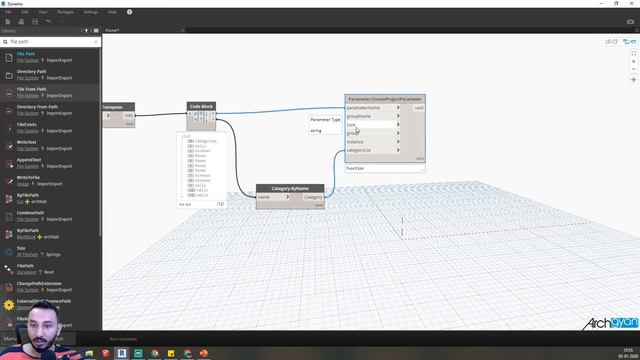Click the orange PowerPoint taskbar icon
The height and width of the screenshot is (360, 640).
click(x=204, y=353)
